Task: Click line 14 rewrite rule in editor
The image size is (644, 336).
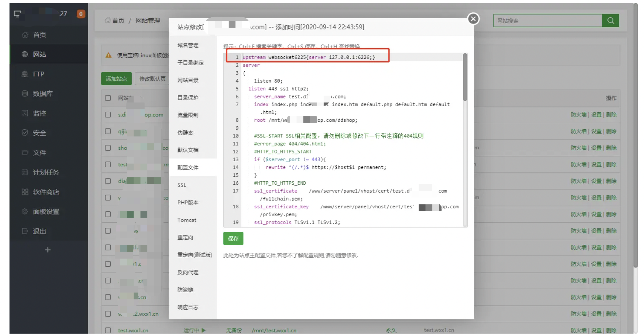Action: click(326, 167)
